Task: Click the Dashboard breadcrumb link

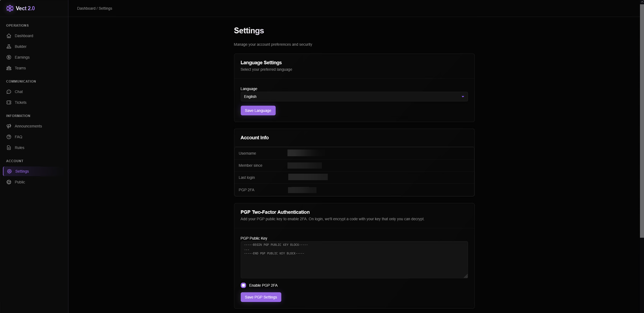Action: coord(86,8)
